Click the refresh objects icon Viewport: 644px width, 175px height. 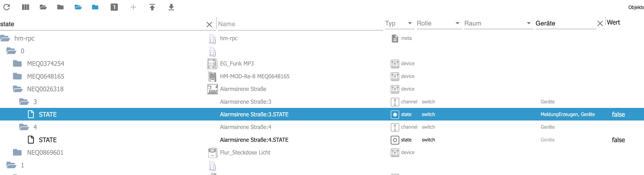click(x=7, y=7)
